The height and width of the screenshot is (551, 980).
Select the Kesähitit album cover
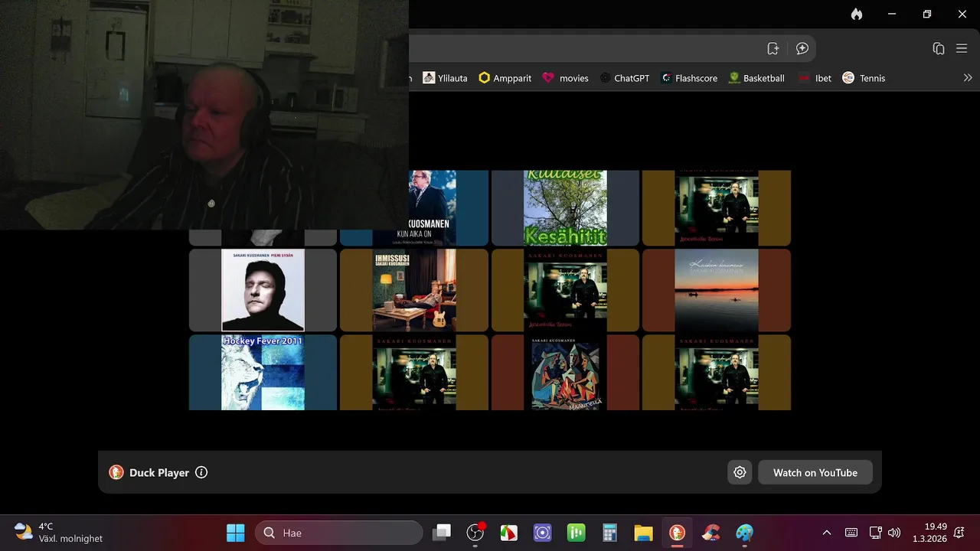pos(565,207)
